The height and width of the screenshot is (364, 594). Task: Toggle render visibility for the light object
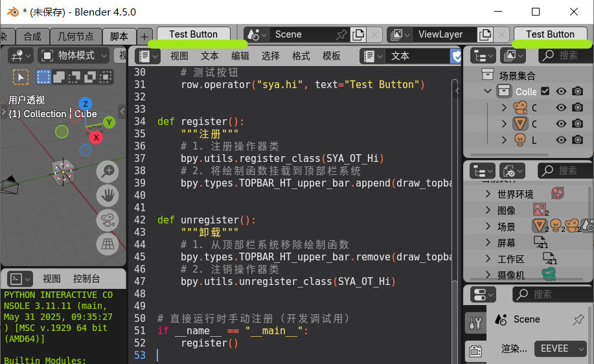point(577,140)
